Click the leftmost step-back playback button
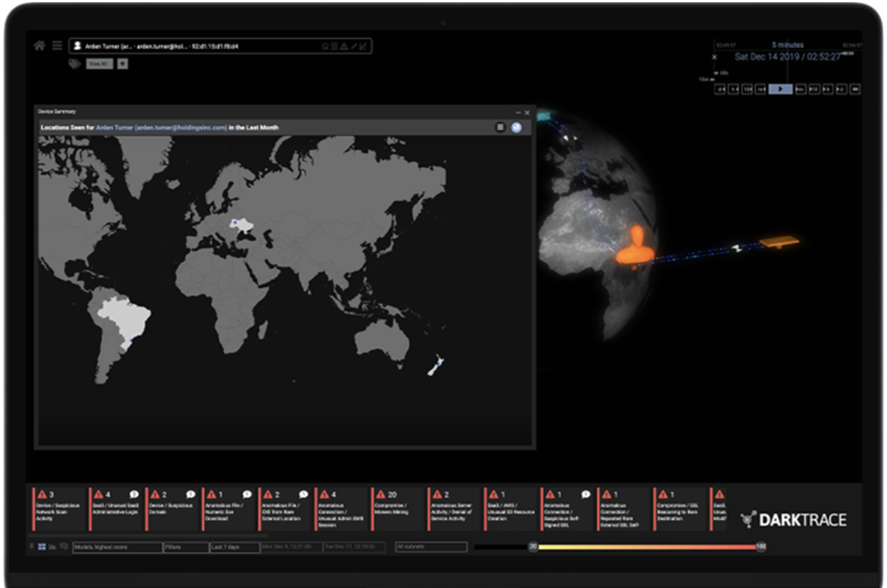Viewport: 887px width, 588px height. (x=720, y=89)
